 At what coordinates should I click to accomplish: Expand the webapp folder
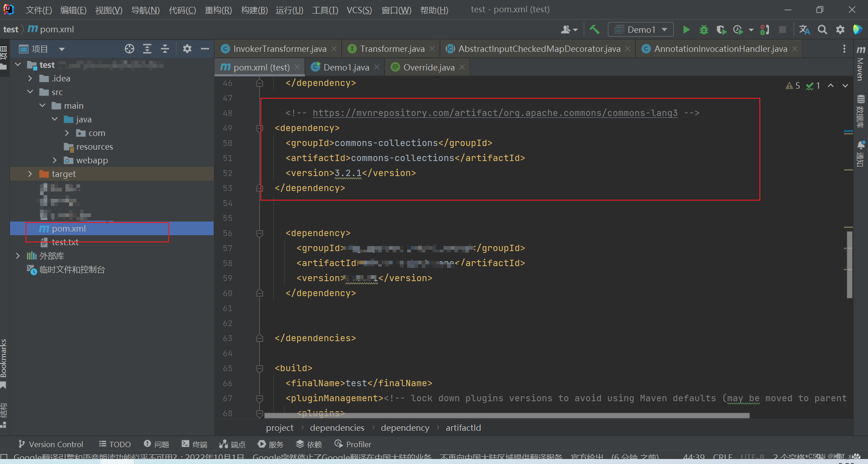click(x=55, y=160)
